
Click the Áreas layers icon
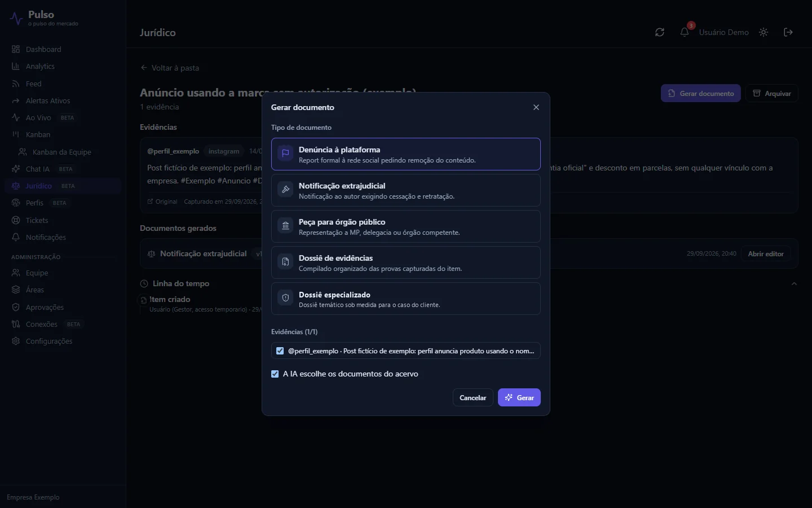pyautogui.click(x=16, y=290)
